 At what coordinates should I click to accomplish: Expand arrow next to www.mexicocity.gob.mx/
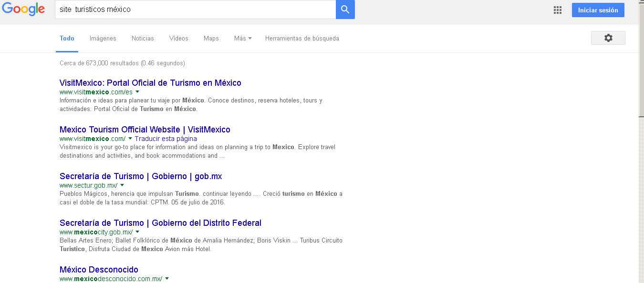(137, 232)
